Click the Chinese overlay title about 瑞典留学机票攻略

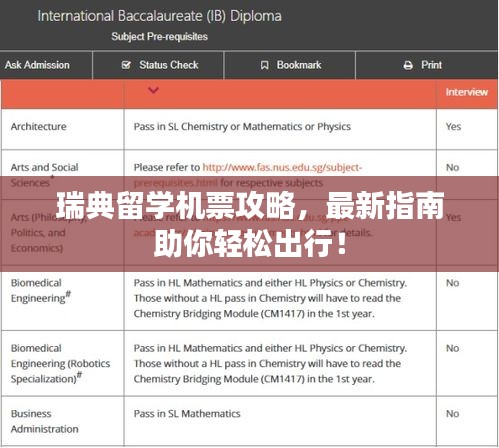click(x=250, y=224)
